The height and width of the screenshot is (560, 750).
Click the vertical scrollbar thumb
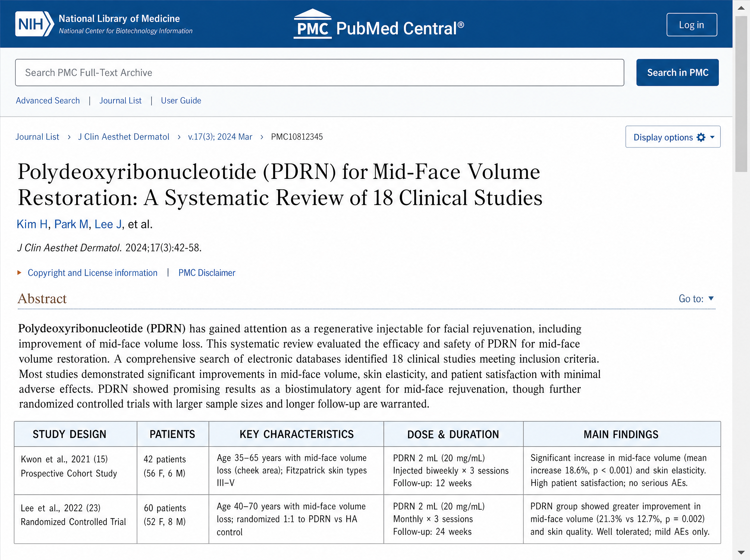pos(741,94)
